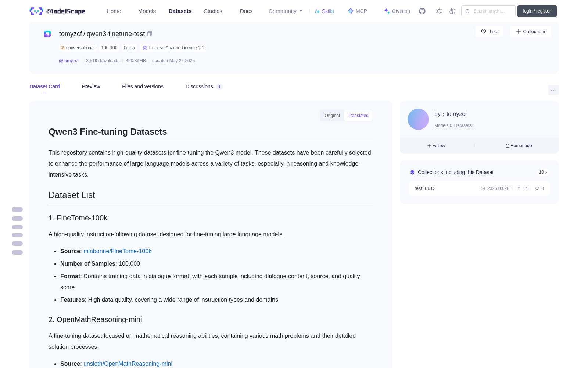Switch language with the translate icon

point(453,11)
